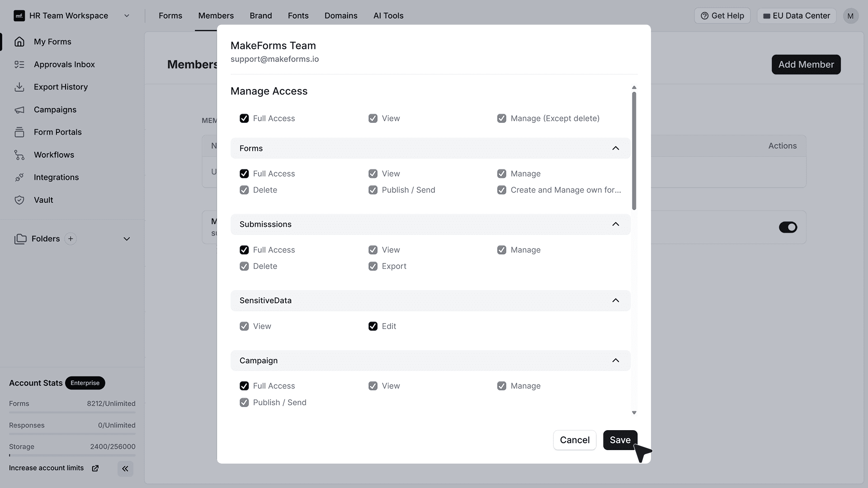Click the Storage usage progress bar

tap(72, 455)
